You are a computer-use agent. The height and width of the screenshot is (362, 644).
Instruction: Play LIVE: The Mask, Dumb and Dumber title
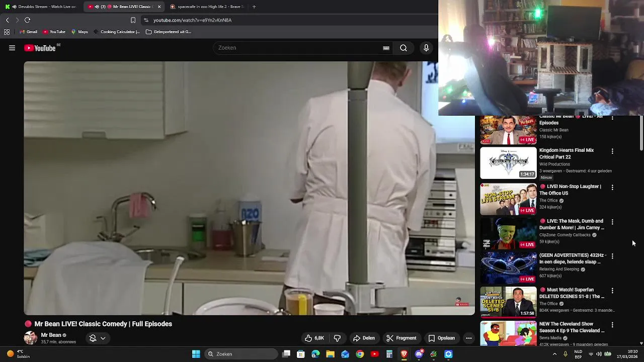(572, 224)
